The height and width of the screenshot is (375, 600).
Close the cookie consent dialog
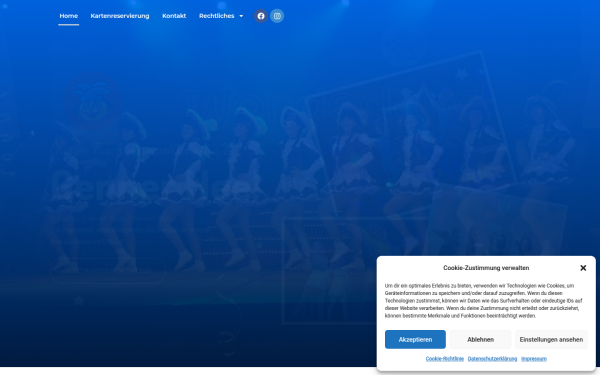(583, 268)
